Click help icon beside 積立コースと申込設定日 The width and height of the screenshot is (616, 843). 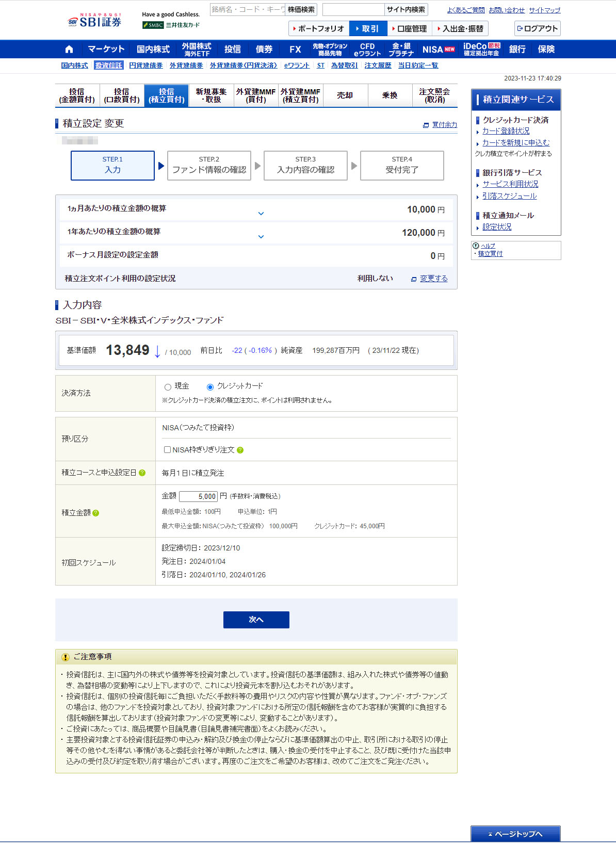[142, 473]
